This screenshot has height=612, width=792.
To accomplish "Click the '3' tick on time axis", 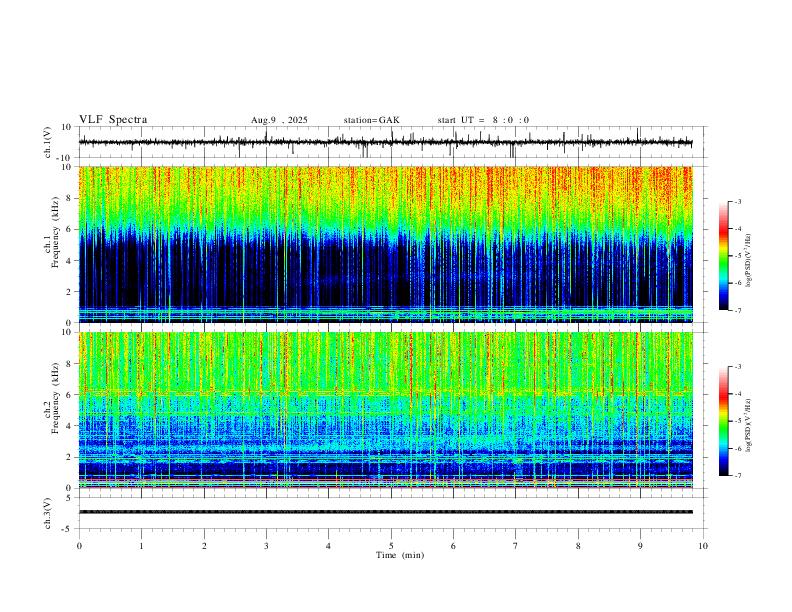I will point(266,546).
